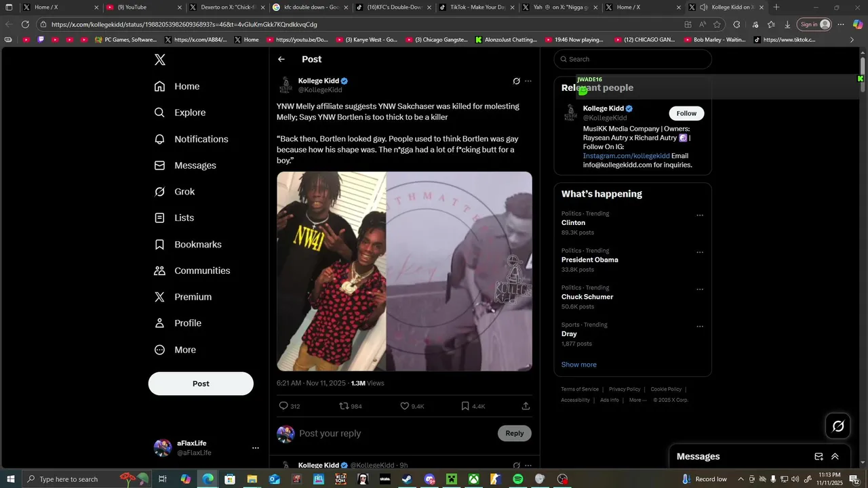Open more options for the Dray trend
Viewport: 868px width, 488px height.
[x=700, y=327]
